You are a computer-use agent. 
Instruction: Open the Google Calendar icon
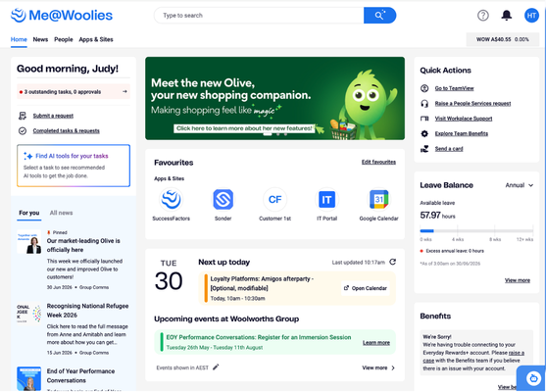pos(378,200)
